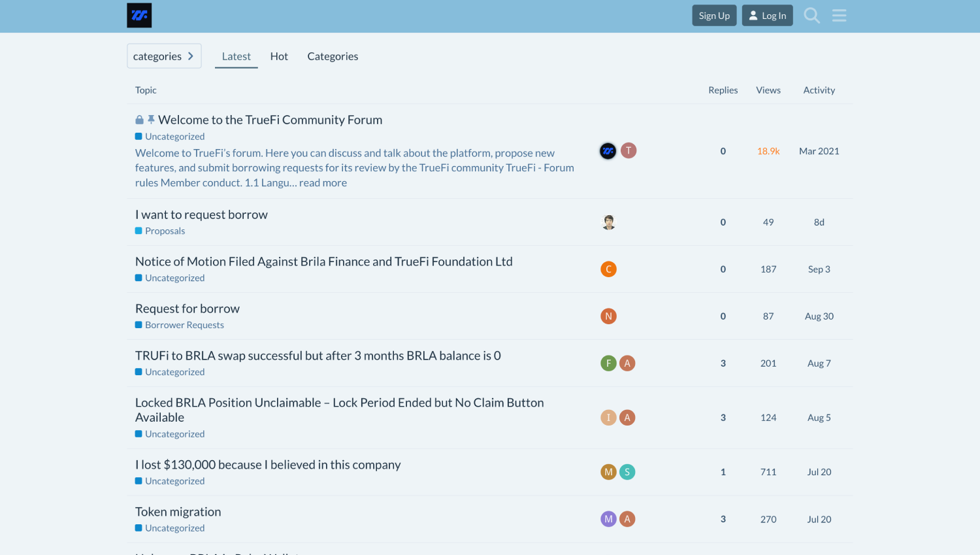Expand the categories dropdown
This screenshot has height=555, width=980.
[164, 56]
